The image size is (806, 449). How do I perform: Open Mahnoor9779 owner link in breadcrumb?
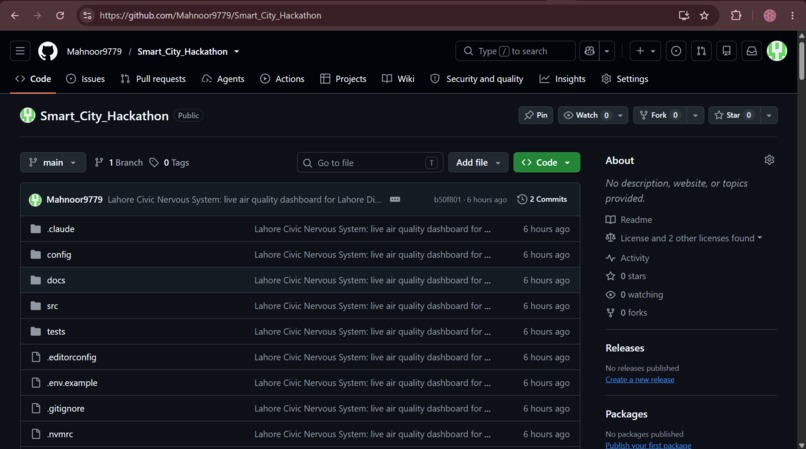(94, 51)
